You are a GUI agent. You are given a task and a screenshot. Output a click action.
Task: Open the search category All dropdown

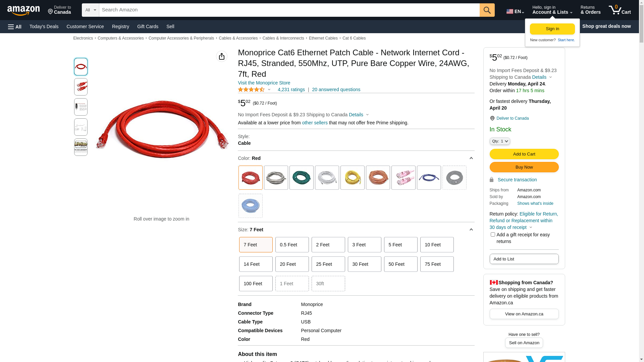click(91, 10)
